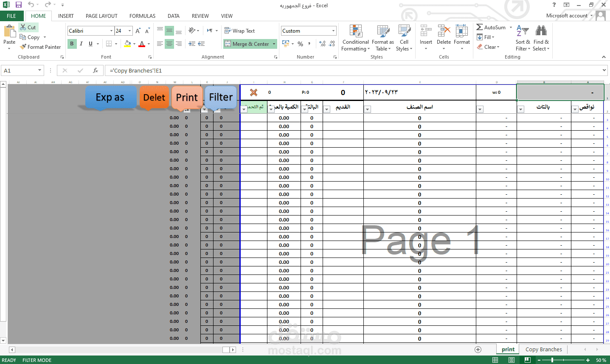Click the orange Delet button
Screen dimensions: 610x364
tap(154, 98)
